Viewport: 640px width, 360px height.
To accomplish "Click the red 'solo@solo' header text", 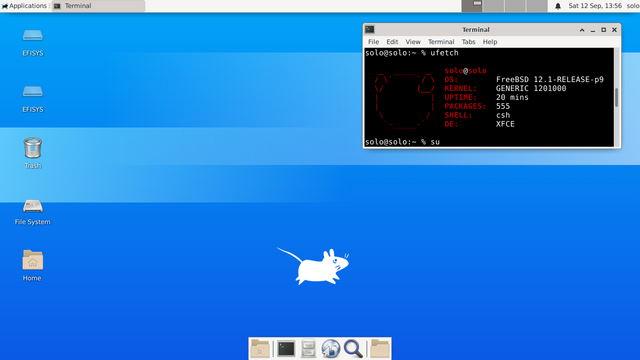I will pos(465,71).
